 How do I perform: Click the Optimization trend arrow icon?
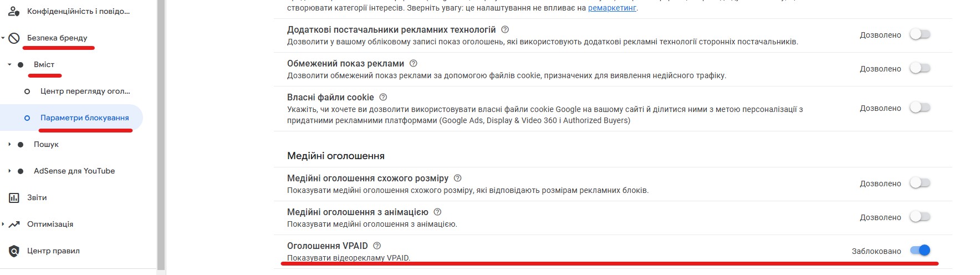tap(14, 225)
